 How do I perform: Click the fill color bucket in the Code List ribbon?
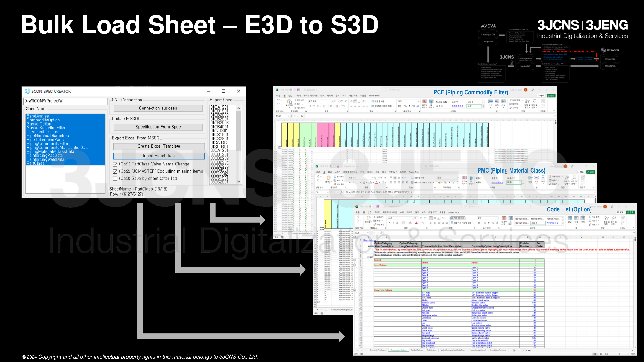[x=410, y=223]
